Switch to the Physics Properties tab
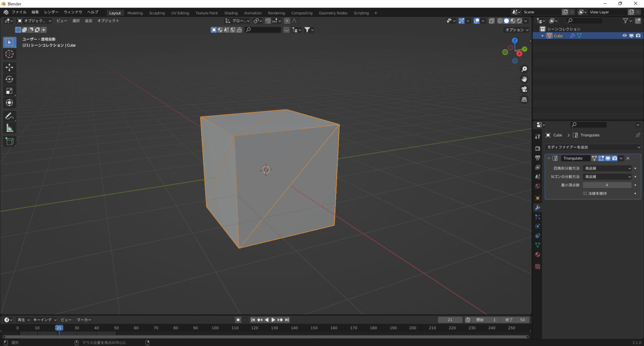644x346 pixels. click(538, 226)
